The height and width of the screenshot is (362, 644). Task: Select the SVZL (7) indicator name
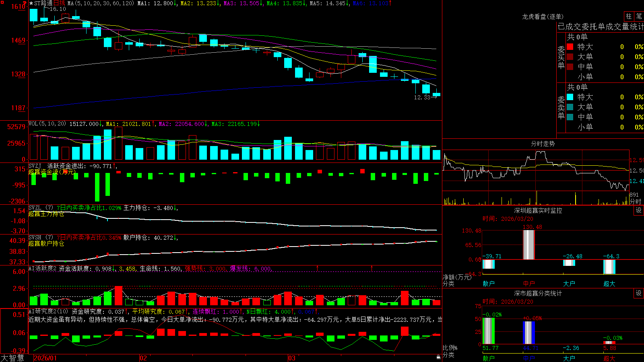[x=41, y=208]
